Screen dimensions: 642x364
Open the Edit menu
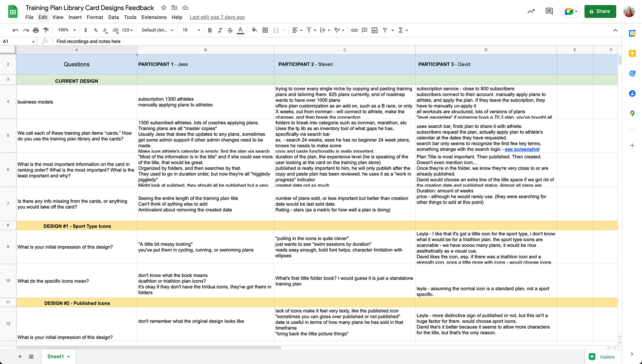coord(43,17)
